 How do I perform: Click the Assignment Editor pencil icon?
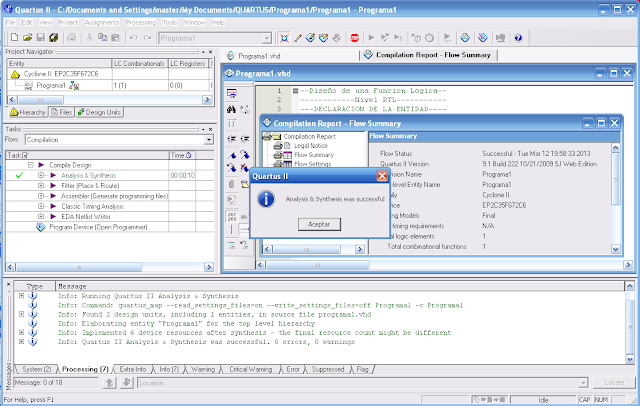(298, 38)
